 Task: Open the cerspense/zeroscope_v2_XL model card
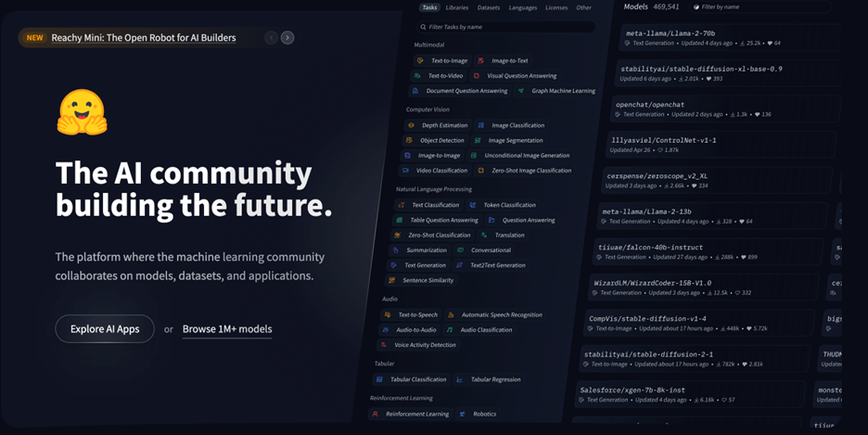coord(717,181)
